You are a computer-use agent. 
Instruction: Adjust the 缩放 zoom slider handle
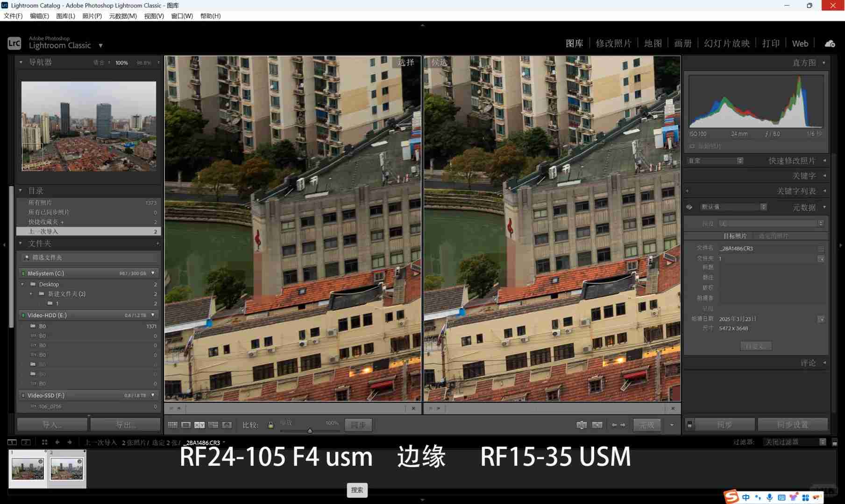click(310, 431)
